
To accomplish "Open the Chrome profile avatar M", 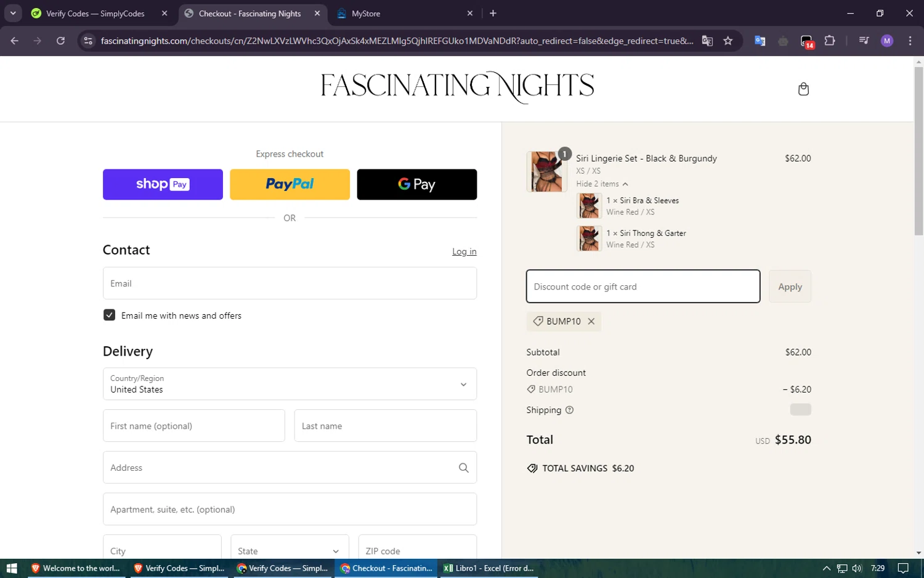I will pos(887,41).
